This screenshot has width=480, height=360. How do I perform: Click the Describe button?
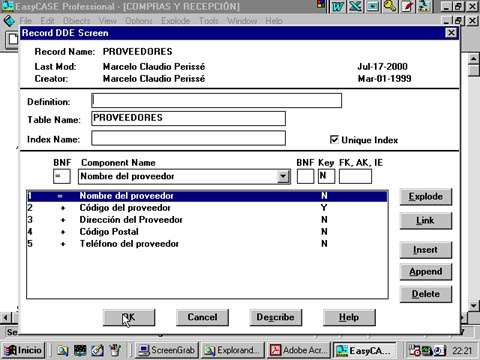click(276, 317)
